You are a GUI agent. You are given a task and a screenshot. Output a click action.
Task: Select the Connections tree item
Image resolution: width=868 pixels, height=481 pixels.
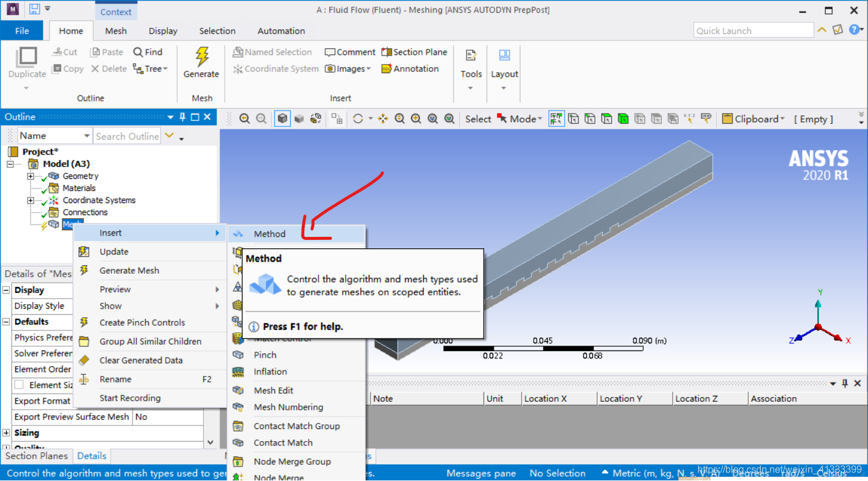point(85,212)
